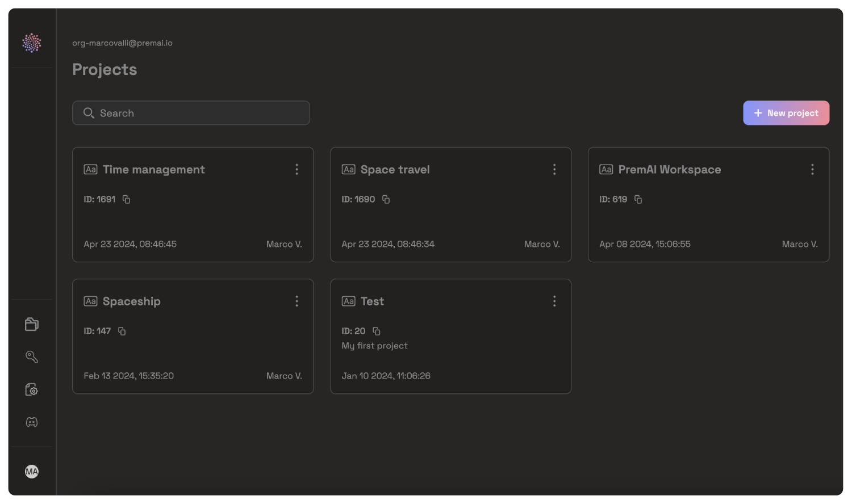Copy the Spaceship project ID 147
Image resolution: width=852 pixels, height=504 pixels.
coord(122,331)
